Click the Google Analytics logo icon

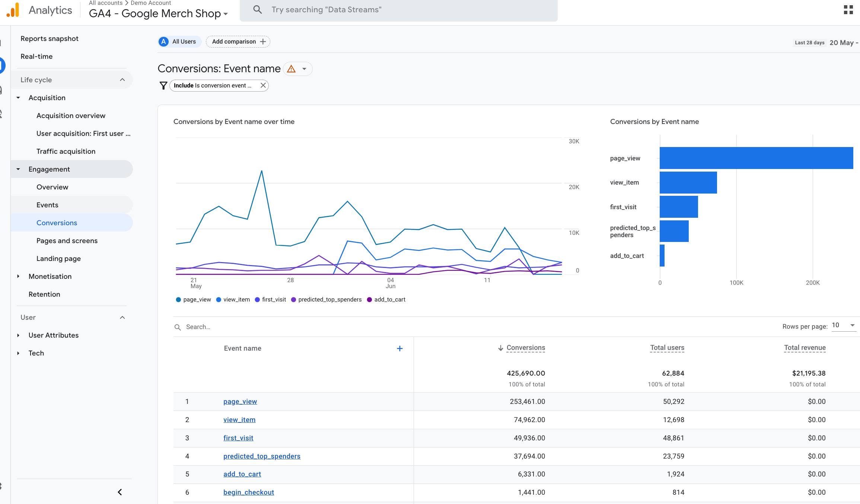[13, 10]
